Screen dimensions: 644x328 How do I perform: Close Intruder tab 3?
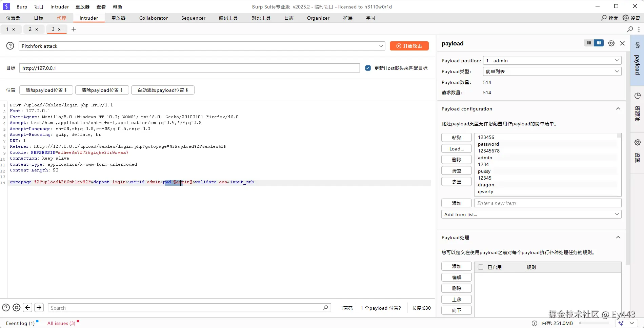point(59,29)
